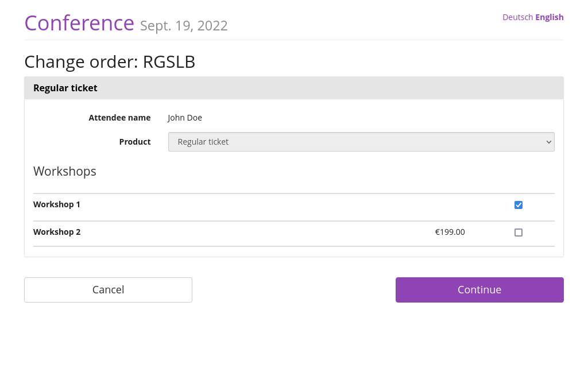Click the Attendee name label
The height and width of the screenshot is (368, 588).
(119, 118)
